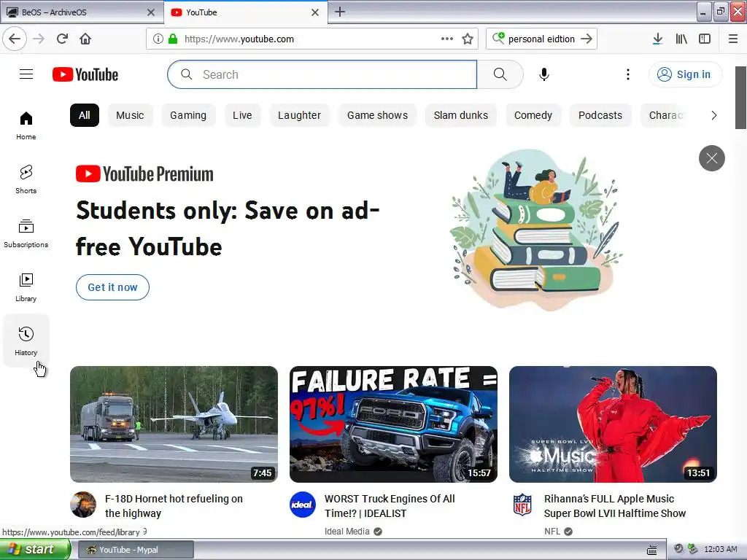Close the YouTube browser tab
Screen dimensions: 747x560
pos(315,12)
